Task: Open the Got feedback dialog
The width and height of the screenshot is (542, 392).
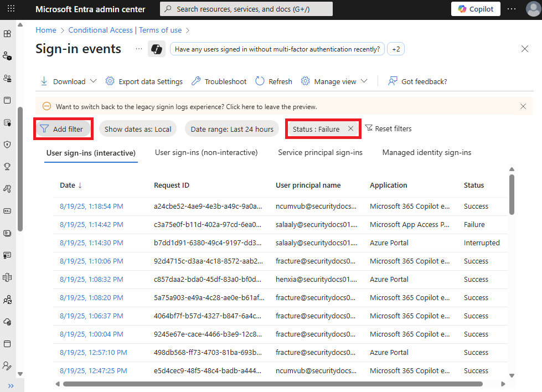Action: [x=417, y=81]
